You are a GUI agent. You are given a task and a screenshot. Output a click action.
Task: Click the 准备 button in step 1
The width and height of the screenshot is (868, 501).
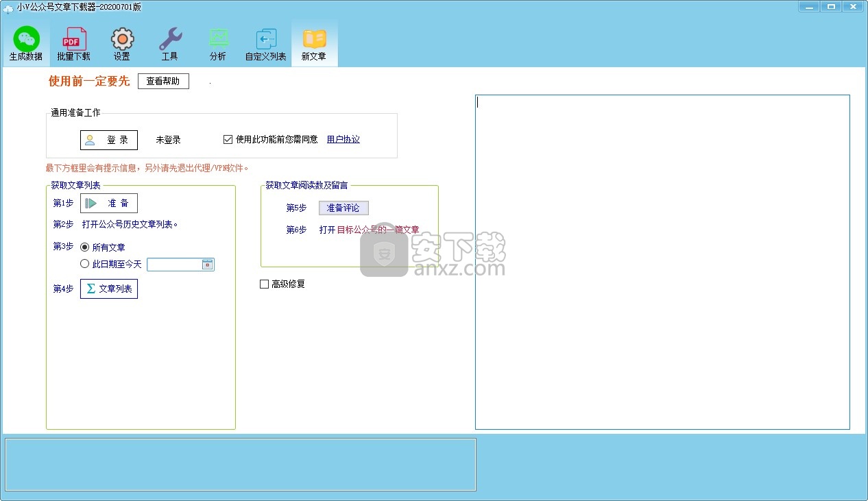pyautogui.click(x=109, y=203)
